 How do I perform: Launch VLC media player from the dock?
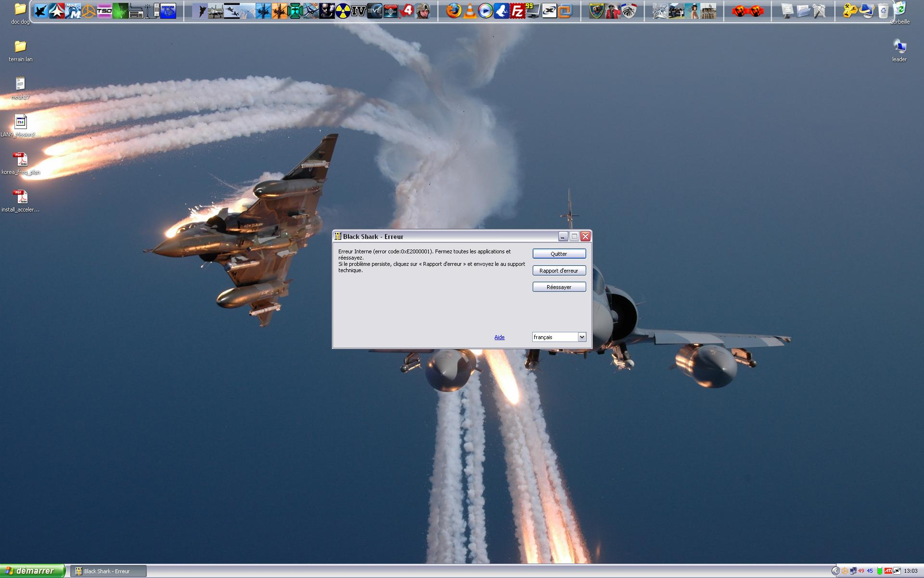[469, 11]
